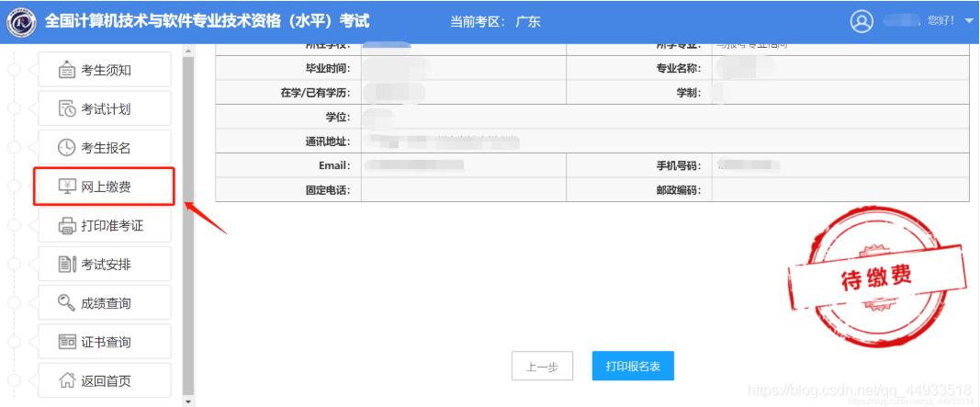Go to 考生报名 in sidebar
This screenshot has height=407, width=980.
point(105,148)
